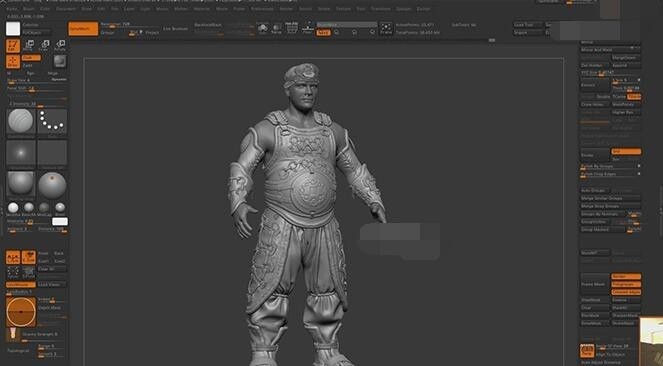The image size is (663, 366).
Task: Click the orange icon near Align To Object
Action: [x=587, y=351]
